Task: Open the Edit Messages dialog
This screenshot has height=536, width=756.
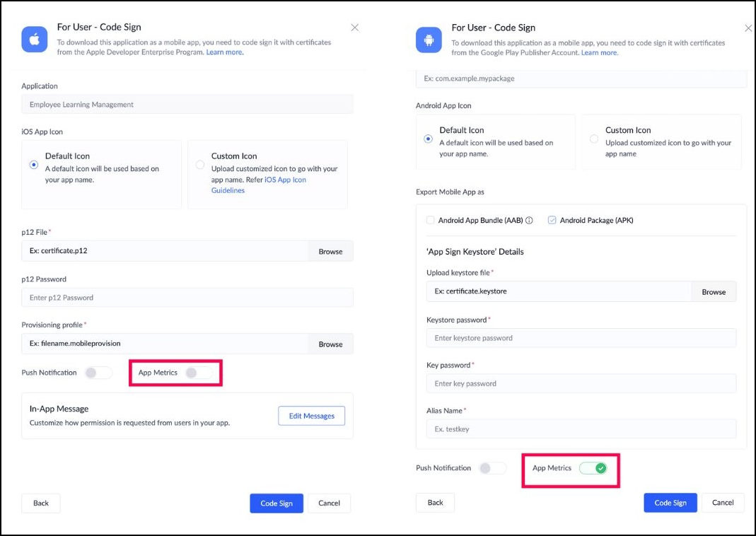Action: 311,416
